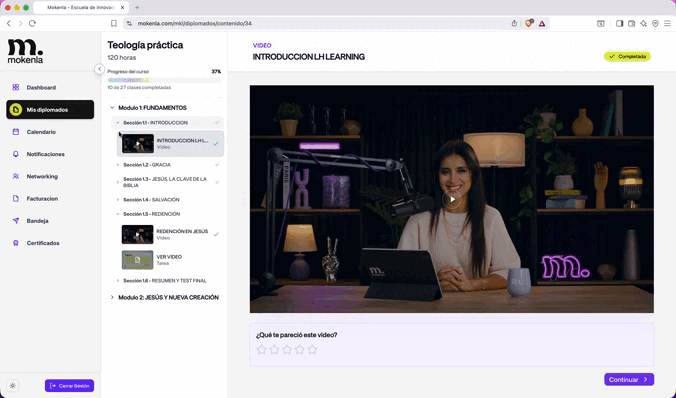Click the Networking people icon

coord(16,176)
